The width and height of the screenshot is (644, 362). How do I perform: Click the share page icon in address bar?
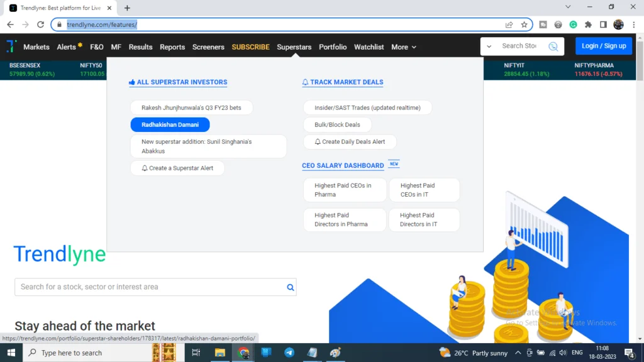click(509, 25)
